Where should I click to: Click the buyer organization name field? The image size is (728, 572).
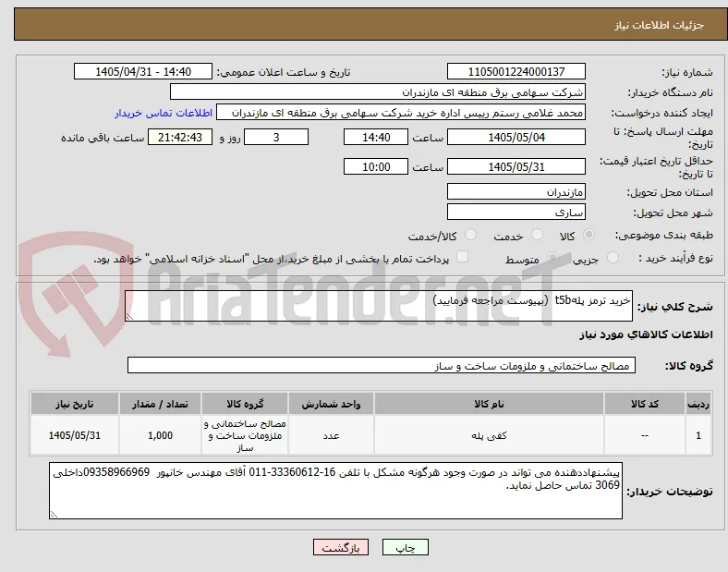point(378,91)
